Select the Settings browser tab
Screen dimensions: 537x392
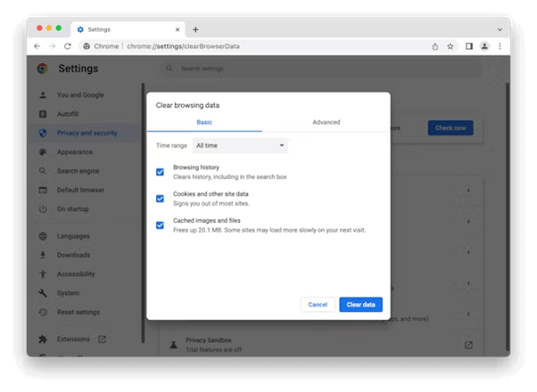pyautogui.click(x=128, y=29)
